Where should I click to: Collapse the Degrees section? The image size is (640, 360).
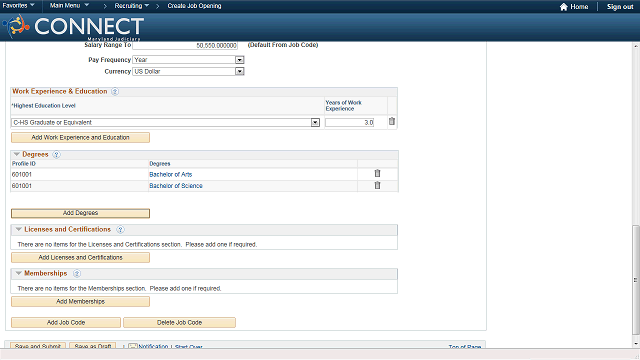(x=17, y=154)
